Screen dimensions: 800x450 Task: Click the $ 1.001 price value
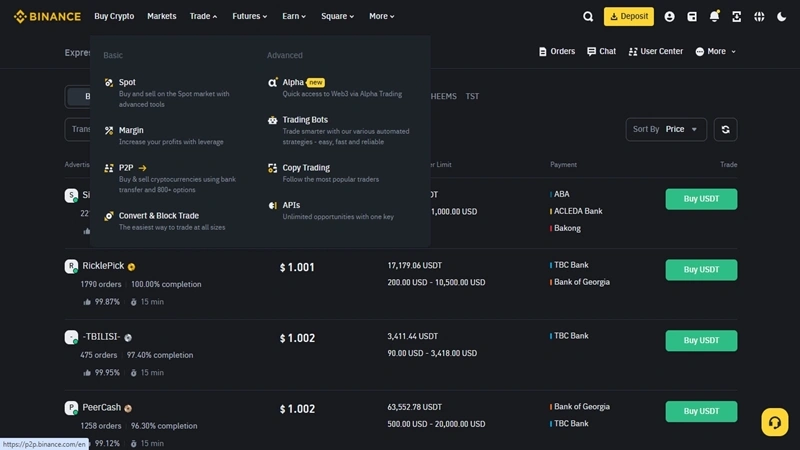point(297,267)
